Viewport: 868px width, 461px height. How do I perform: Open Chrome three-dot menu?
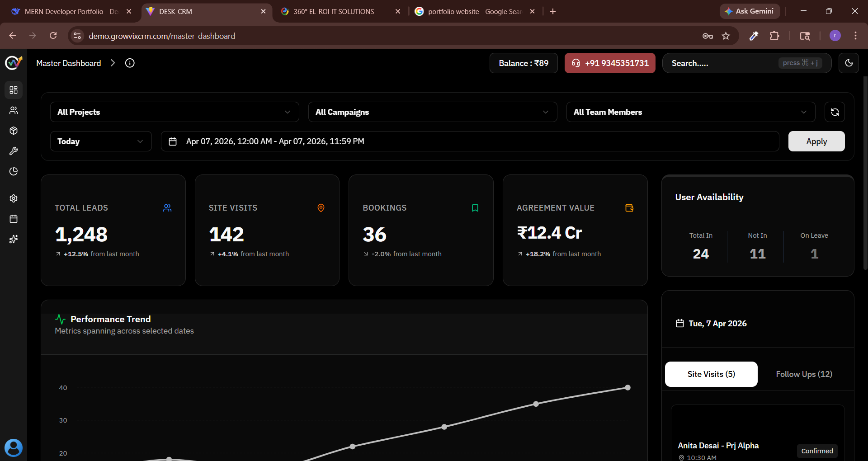[855, 36]
